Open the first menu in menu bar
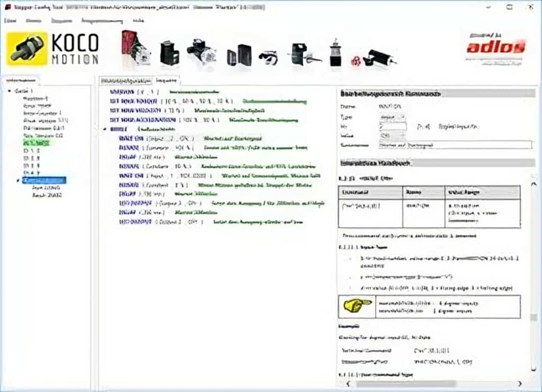Image resolution: width=542 pixels, height=392 pixels. pos(11,21)
